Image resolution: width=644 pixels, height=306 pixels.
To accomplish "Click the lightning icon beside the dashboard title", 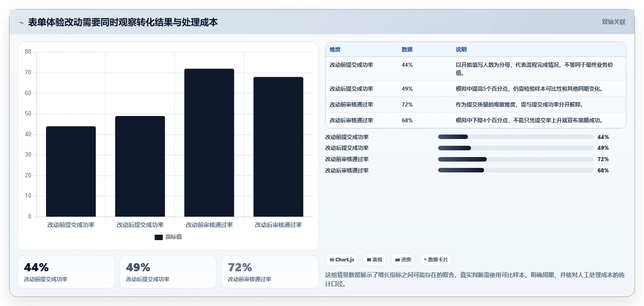I will coord(21,23).
